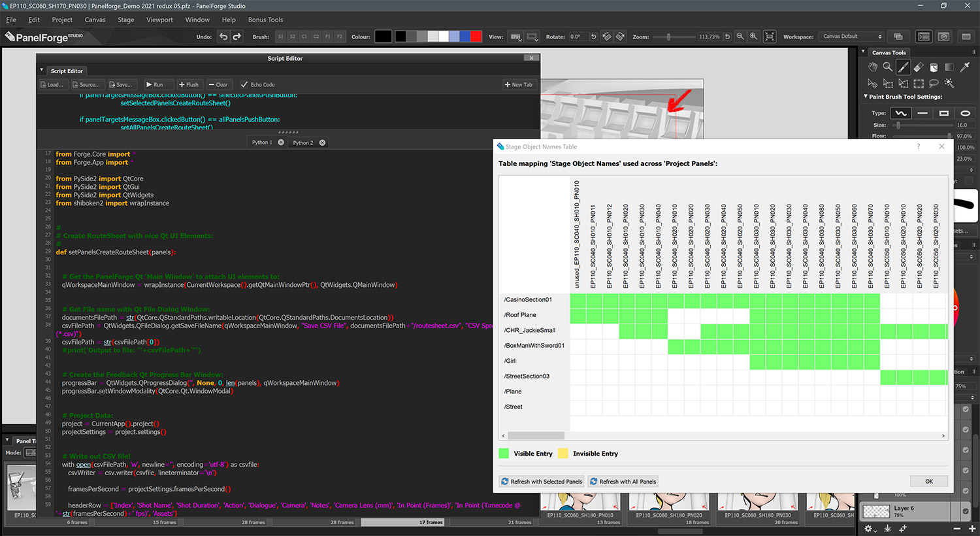Click the zoom in magnifier icon
The width and height of the screenshot is (980, 536).
pos(754,37)
